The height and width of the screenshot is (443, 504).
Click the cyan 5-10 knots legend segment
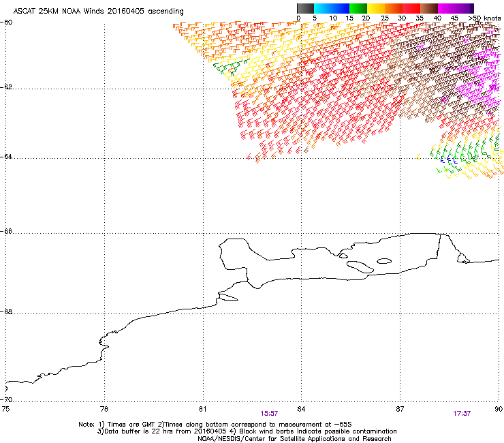pyautogui.click(x=323, y=8)
